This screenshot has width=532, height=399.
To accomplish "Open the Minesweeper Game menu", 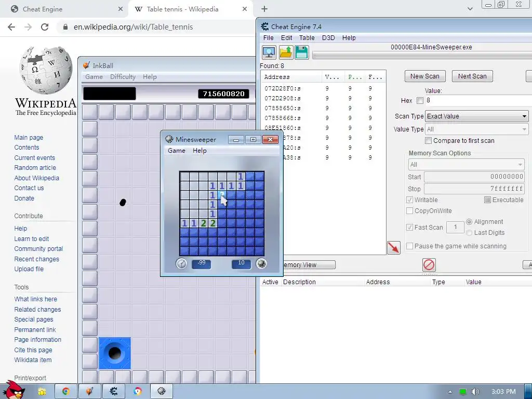I will [x=177, y=150].
